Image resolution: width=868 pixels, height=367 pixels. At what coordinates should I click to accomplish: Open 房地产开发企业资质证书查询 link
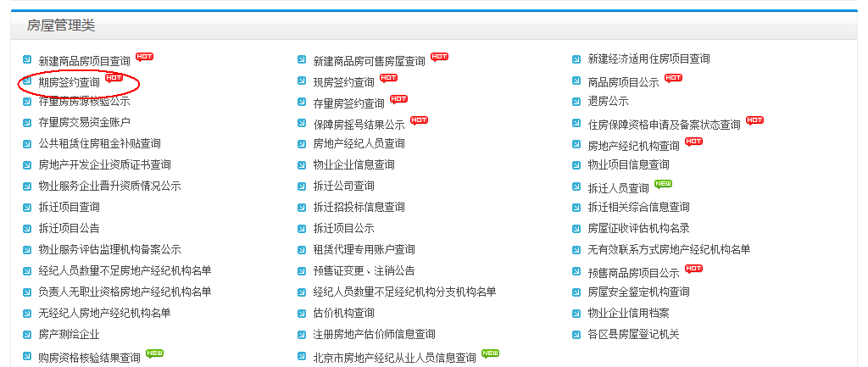point(104,164)
